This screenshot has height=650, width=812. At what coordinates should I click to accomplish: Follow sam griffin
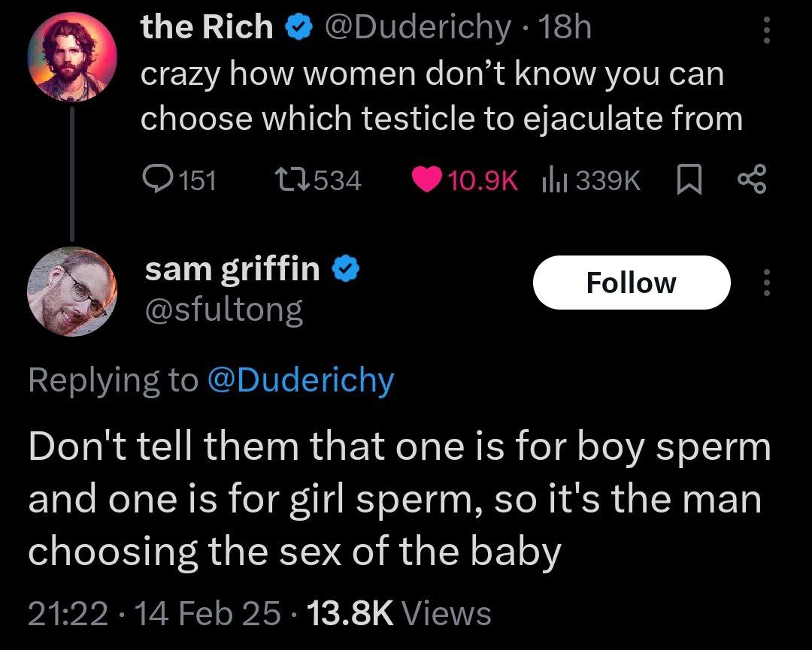(x=632, y=282)
